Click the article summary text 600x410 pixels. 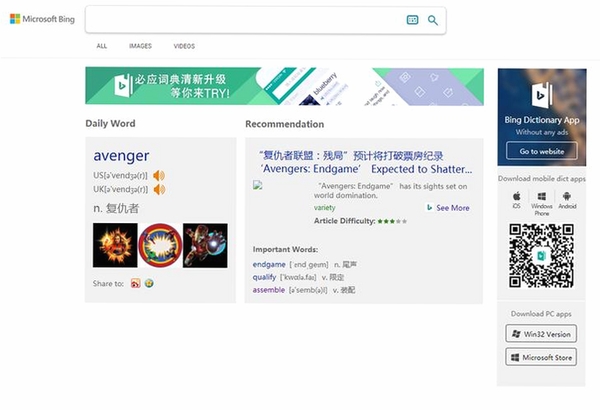pos(391,191)
